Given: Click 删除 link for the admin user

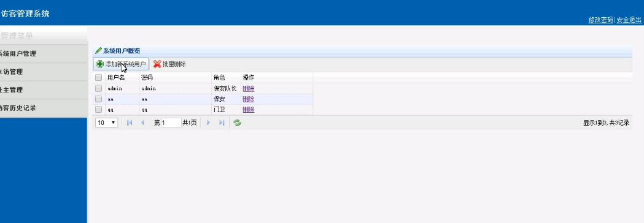Looking at the screenshot, I should point(249,88).
